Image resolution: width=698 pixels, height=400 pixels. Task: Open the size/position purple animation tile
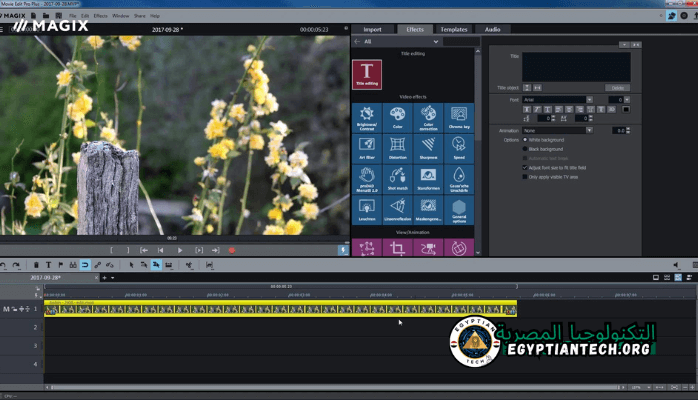coord(367,248)
